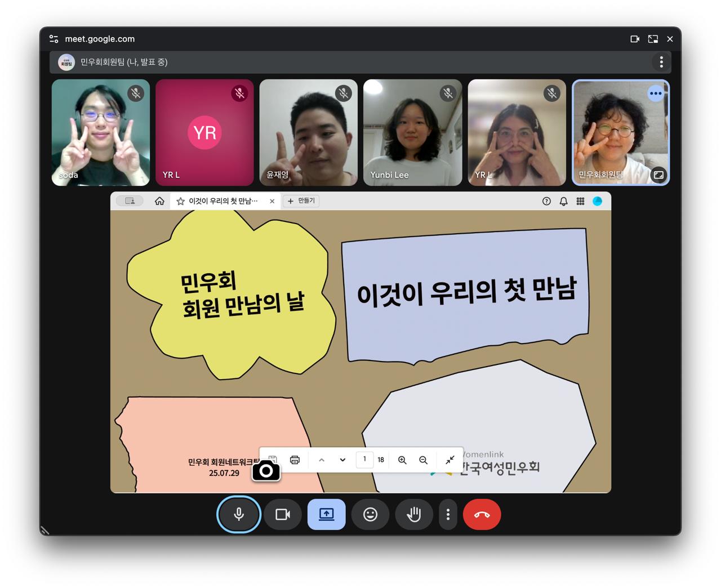Image resolution: width=721 pixels, height=588 pixels.
Task: Open the emoji reactions button
Action: (370, 514)
